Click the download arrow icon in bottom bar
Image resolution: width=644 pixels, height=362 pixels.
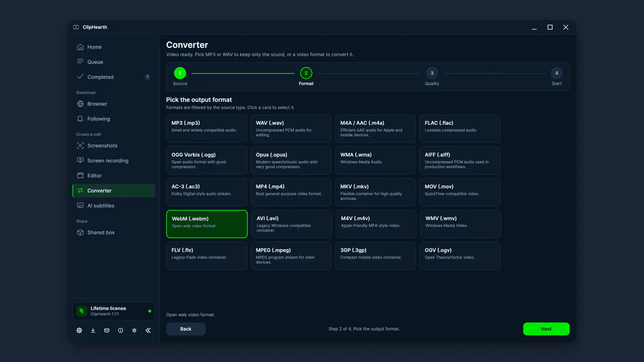93,330
